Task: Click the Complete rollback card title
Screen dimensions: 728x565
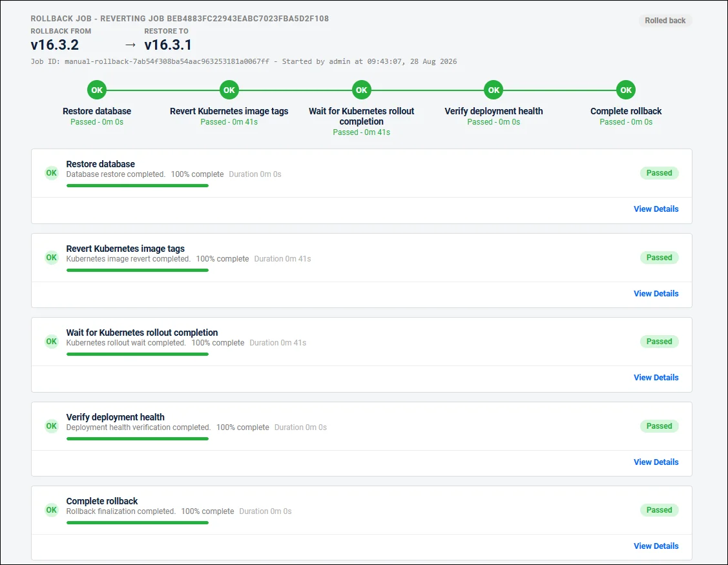Action: [101, 501]
